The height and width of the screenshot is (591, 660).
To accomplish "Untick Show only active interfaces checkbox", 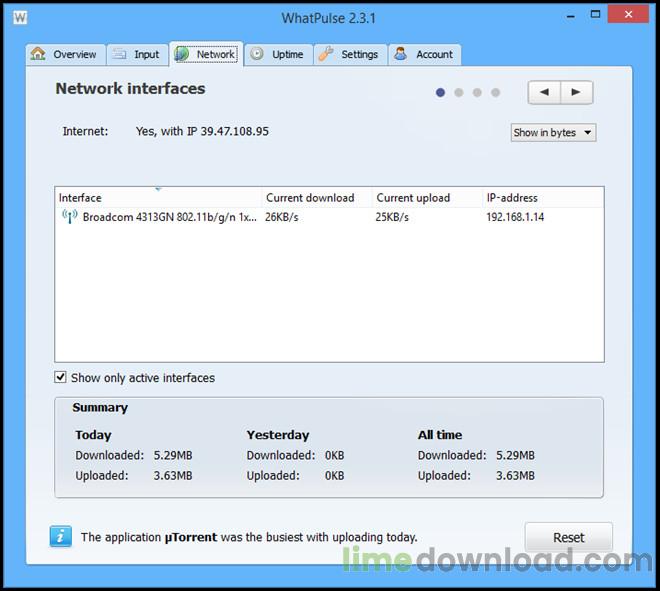I will pyautogui.click(x=61, y=378).
